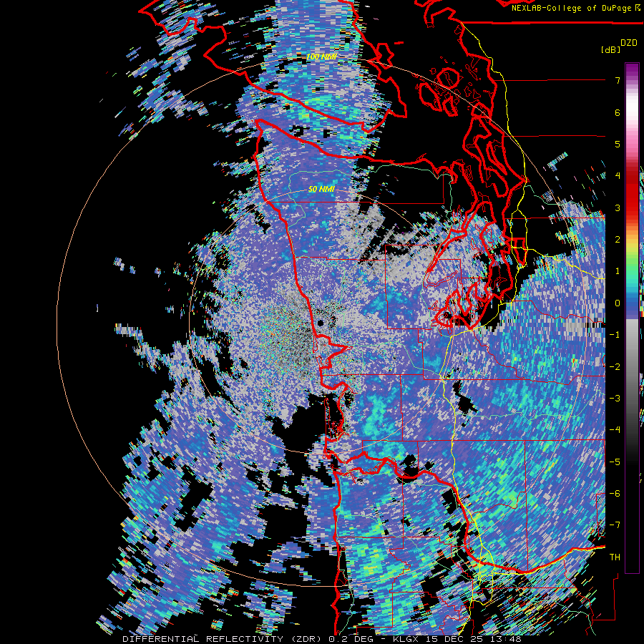Click the 13:48 timestamp in caption
This screenshot has height=644, width=644.
pos(507,639)
